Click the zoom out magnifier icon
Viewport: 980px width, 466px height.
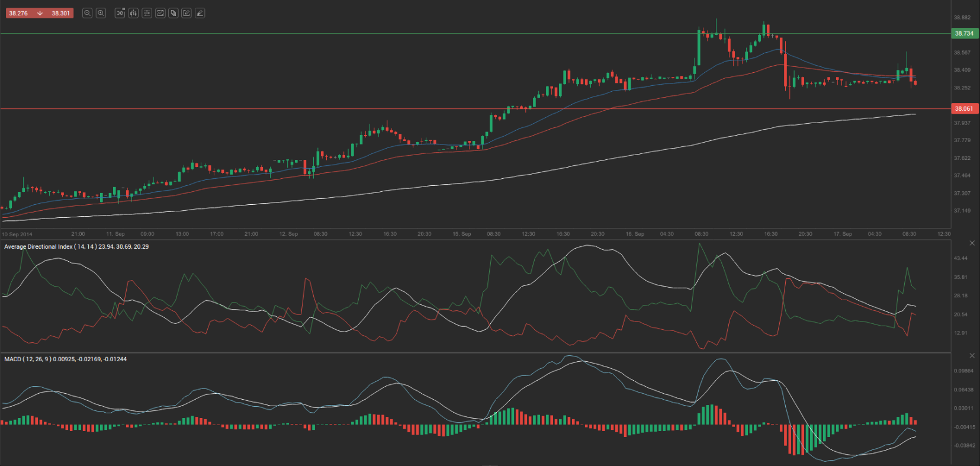87,13
